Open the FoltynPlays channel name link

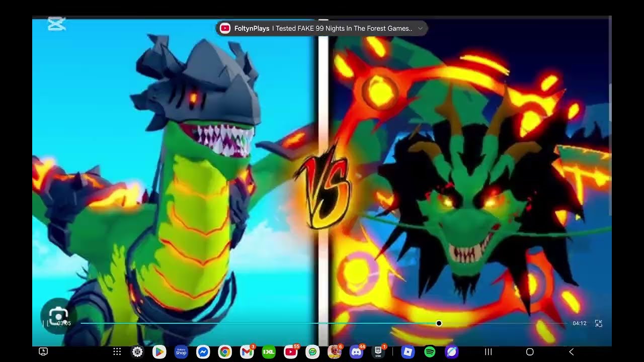click(x=252, y=29)
